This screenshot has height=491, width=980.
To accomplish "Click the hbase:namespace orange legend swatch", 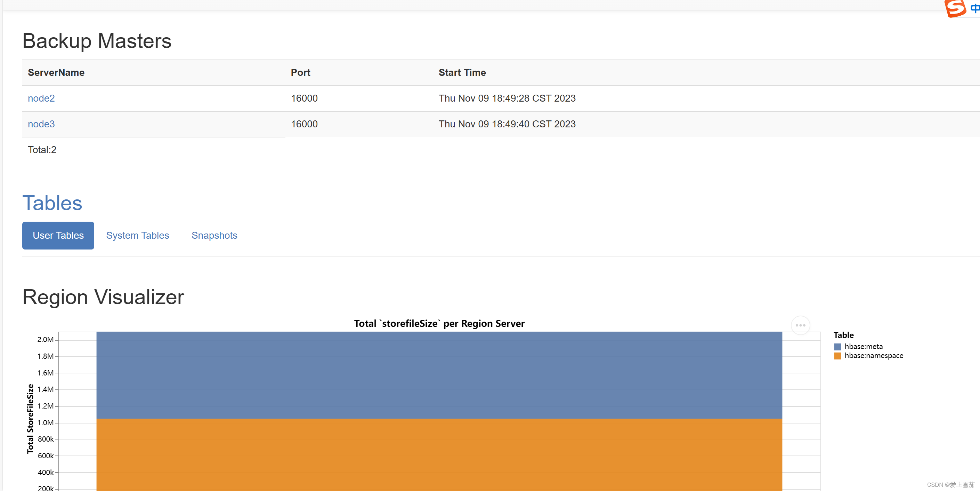I will click(837, 356).
